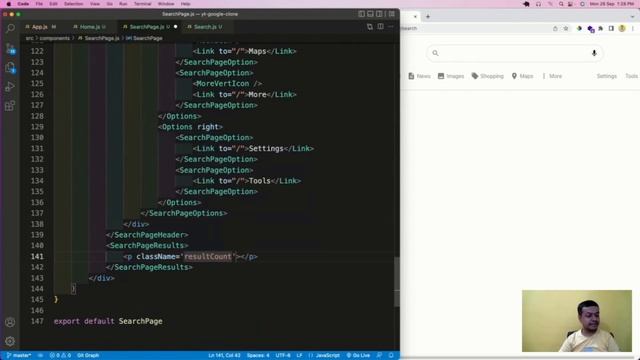The image size is (640, 360).
Task: Bookmark page with the star icon
Action: point(566,29)
